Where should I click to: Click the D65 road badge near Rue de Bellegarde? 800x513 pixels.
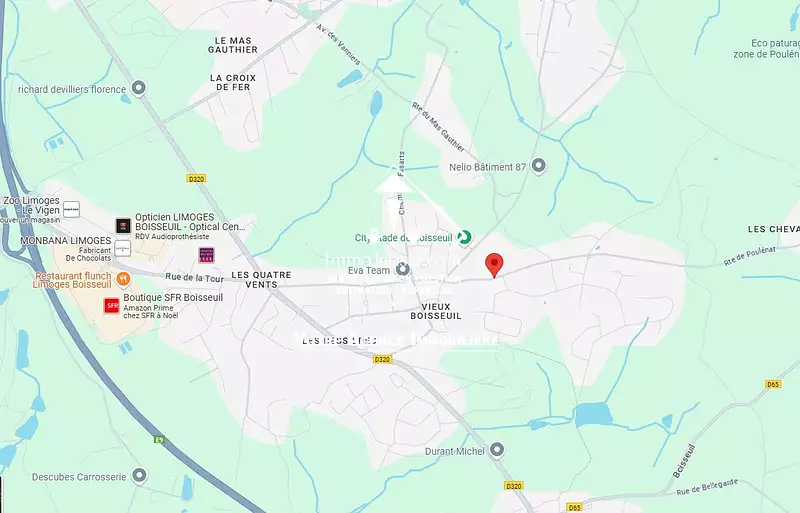click(574, 507)
